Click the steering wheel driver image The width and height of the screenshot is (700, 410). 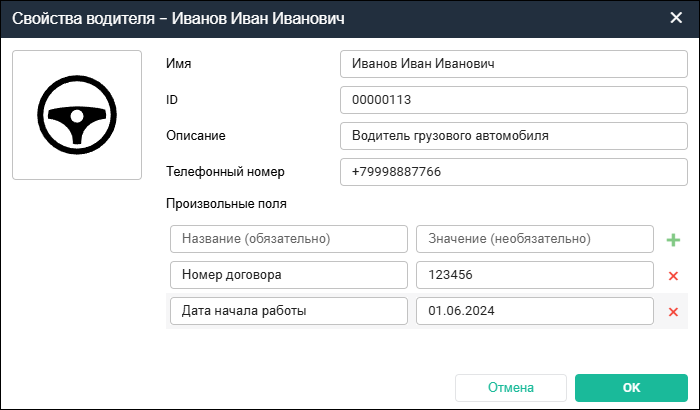tap(77, 116)
